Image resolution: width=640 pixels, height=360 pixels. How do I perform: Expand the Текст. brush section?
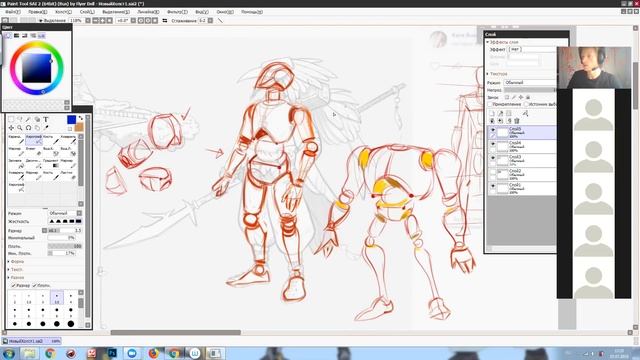coord(9,269)
